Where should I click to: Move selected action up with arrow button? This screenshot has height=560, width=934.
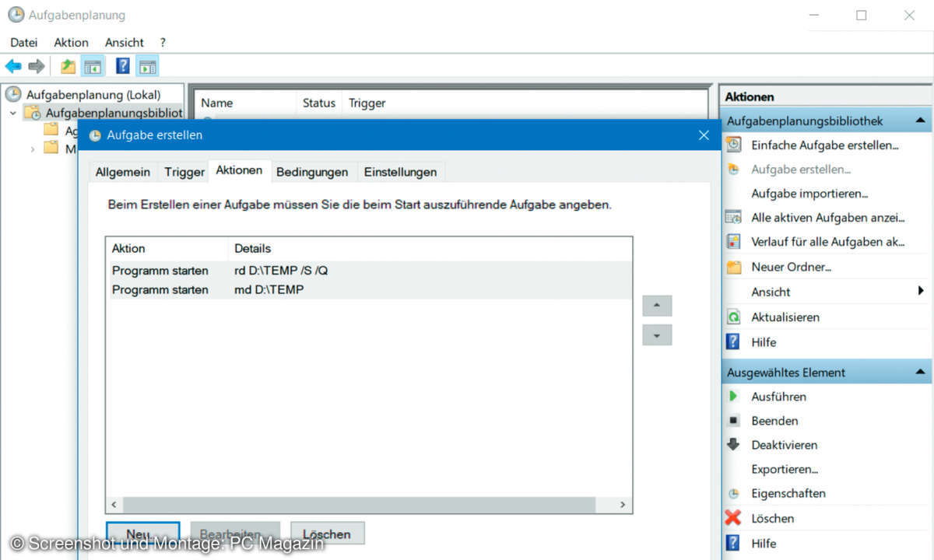coord(657,306)
